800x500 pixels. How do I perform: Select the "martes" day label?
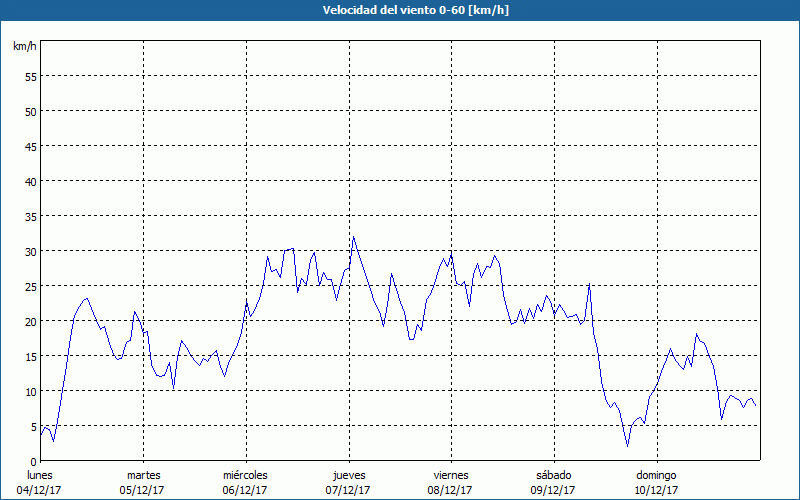click(143, 475)
